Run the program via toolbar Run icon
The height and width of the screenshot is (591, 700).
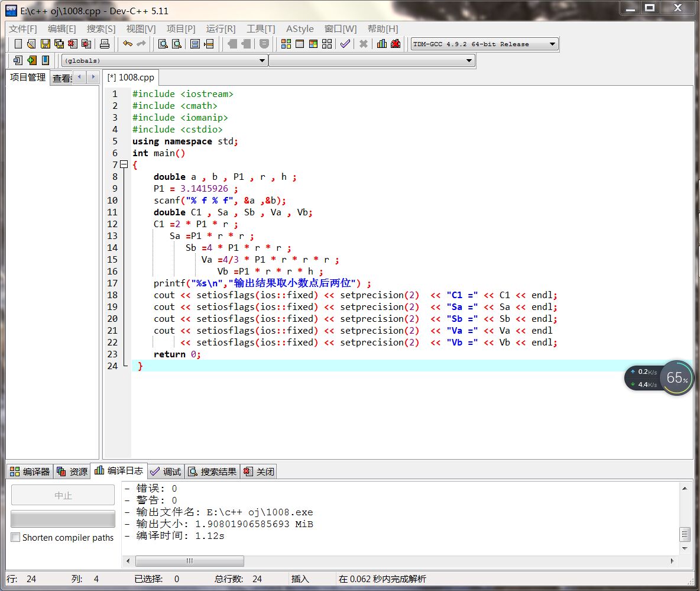click(300, 44)
